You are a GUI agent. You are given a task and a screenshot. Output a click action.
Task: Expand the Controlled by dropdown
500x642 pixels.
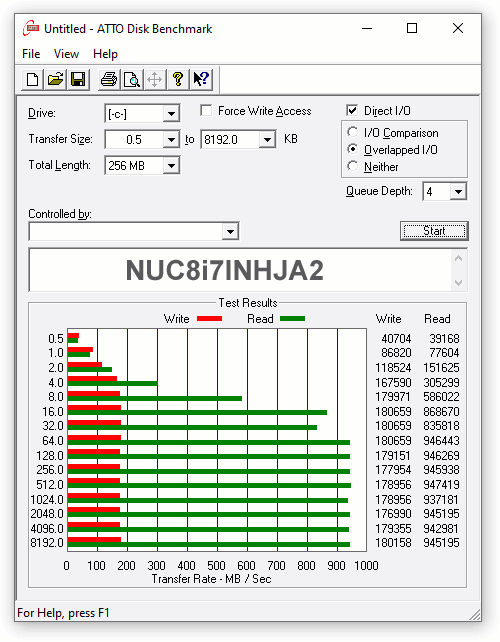[x=231, y=232]
